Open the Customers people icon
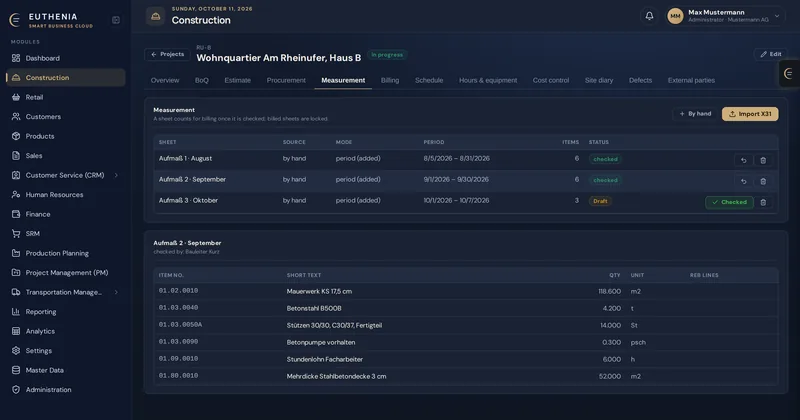Screen dimensions: 800x420 16,116
